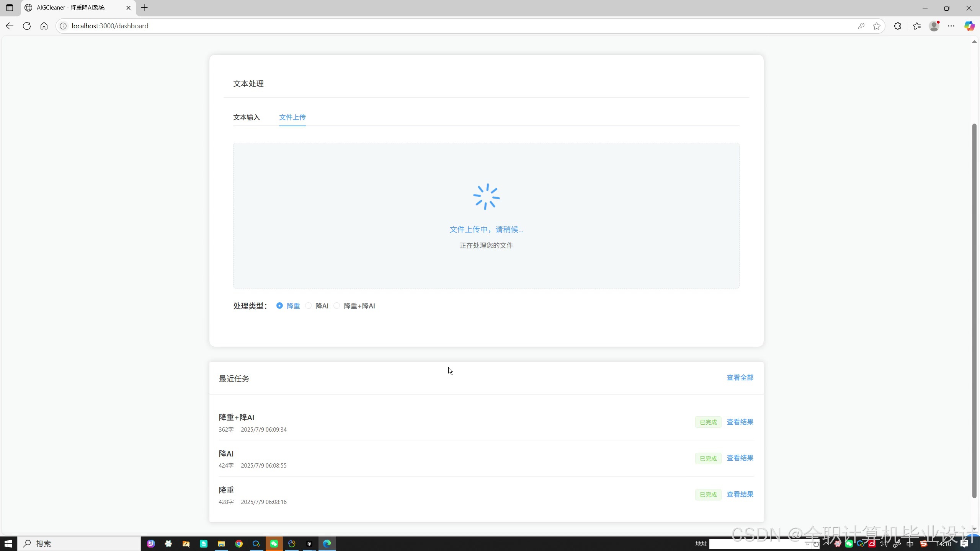Click the browser refresh icon
Viewport: 980px width, 551px height.
27,26
